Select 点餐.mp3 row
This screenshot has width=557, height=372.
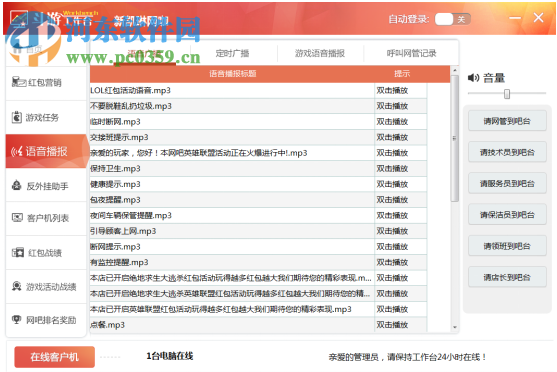tap(258, 325)
